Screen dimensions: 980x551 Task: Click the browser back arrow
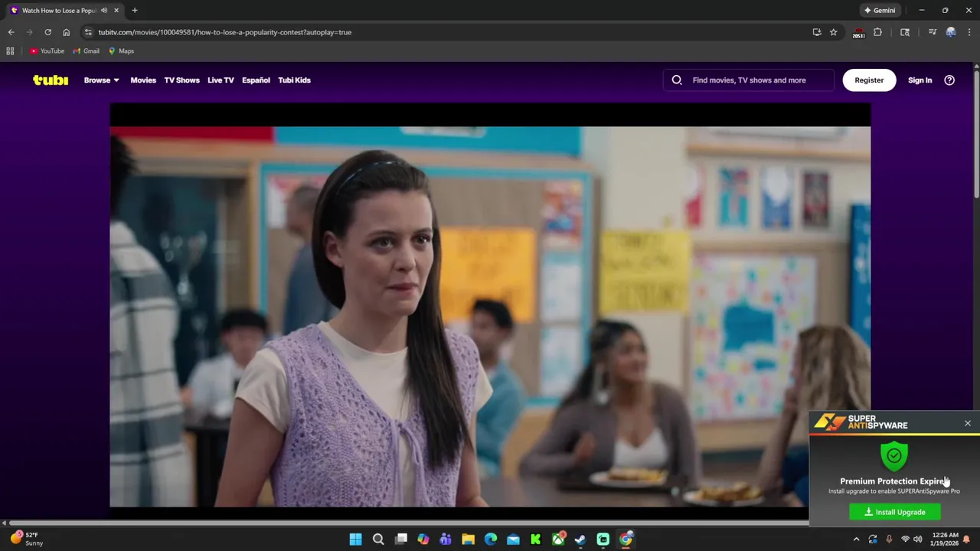(x=11, y=32)
